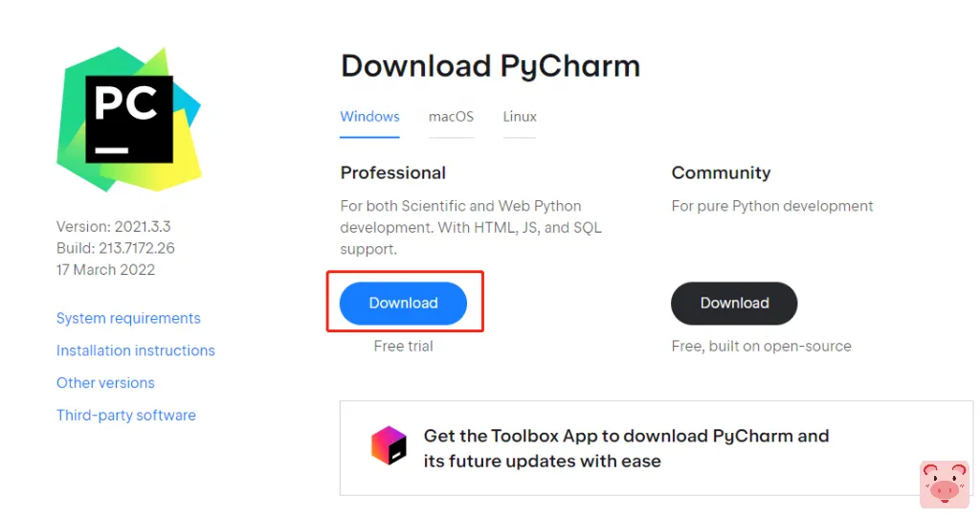Click the Free trial label

pos(403,346)
